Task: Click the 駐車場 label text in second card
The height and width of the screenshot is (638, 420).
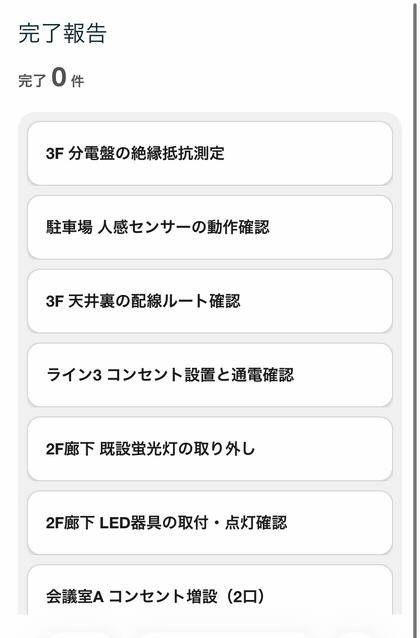Action: point(69,227)
